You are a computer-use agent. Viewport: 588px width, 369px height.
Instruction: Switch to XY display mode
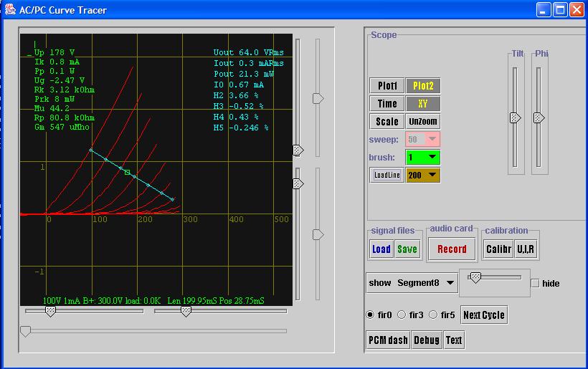pos(423,103)
